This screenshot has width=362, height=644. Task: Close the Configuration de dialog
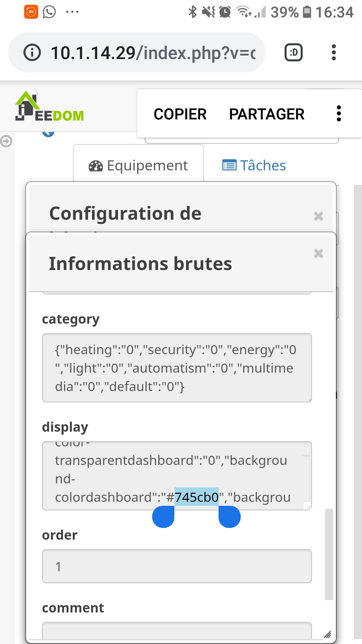318,216
